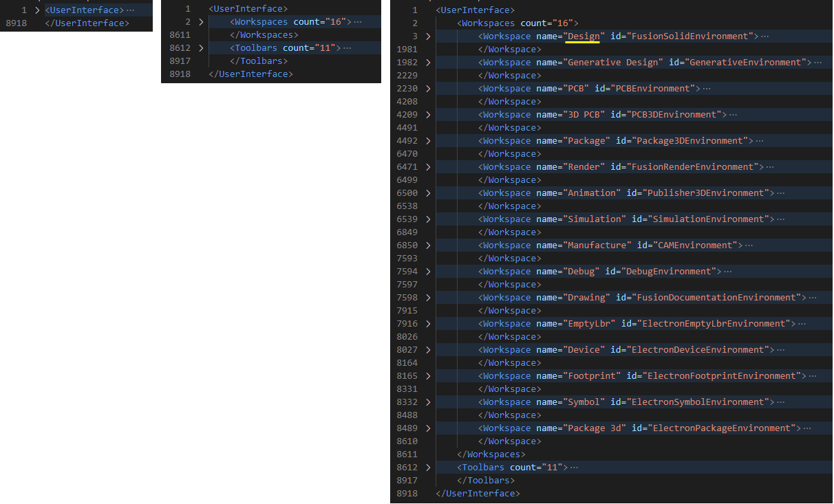Click the "Package3DEnvironment" id value

coord(689,140)
